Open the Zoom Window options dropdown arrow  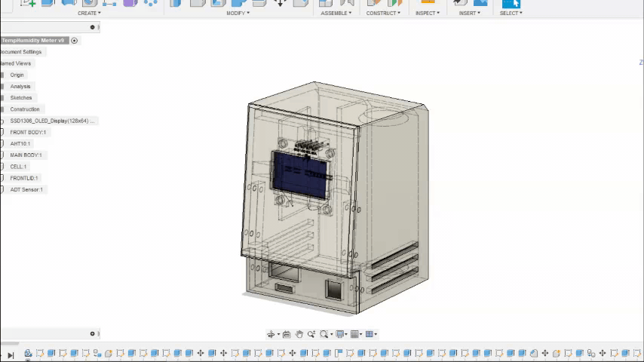click(332, 334)
